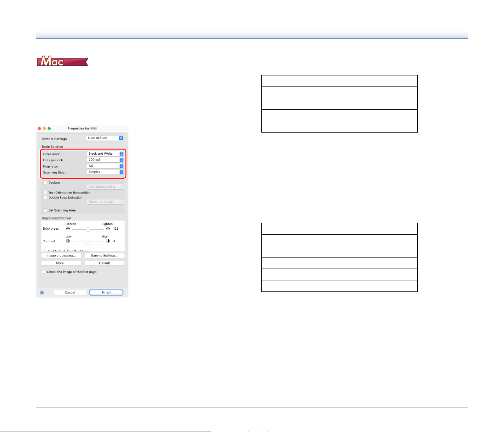Click Finish to confirm settings
The image size is (504, 432).
(106, 293)
